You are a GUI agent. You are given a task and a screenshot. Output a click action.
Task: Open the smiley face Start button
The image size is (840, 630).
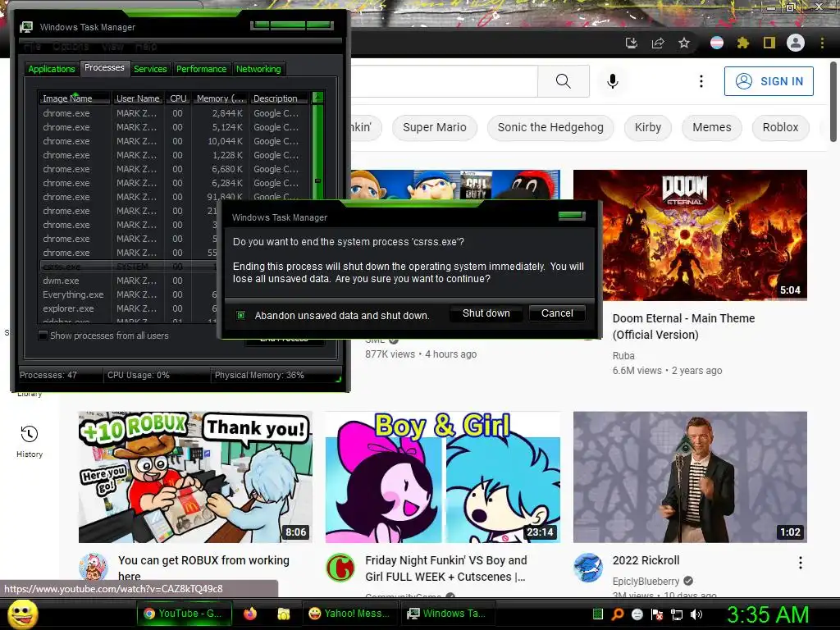[22, 614]
